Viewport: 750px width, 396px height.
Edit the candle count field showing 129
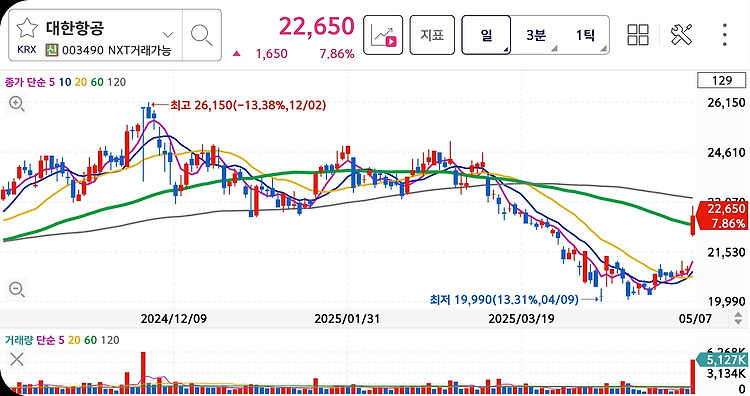coord(722,80)
